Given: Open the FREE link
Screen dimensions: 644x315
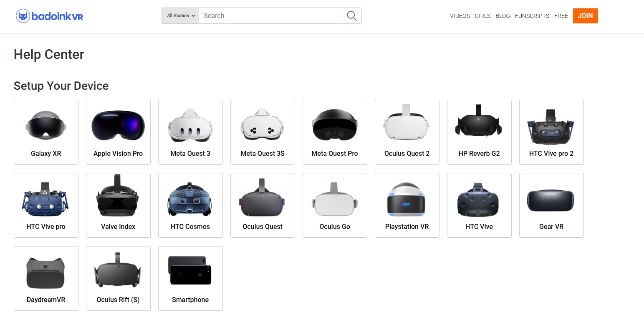Looking at the screenshot, I should coord(561,16).
